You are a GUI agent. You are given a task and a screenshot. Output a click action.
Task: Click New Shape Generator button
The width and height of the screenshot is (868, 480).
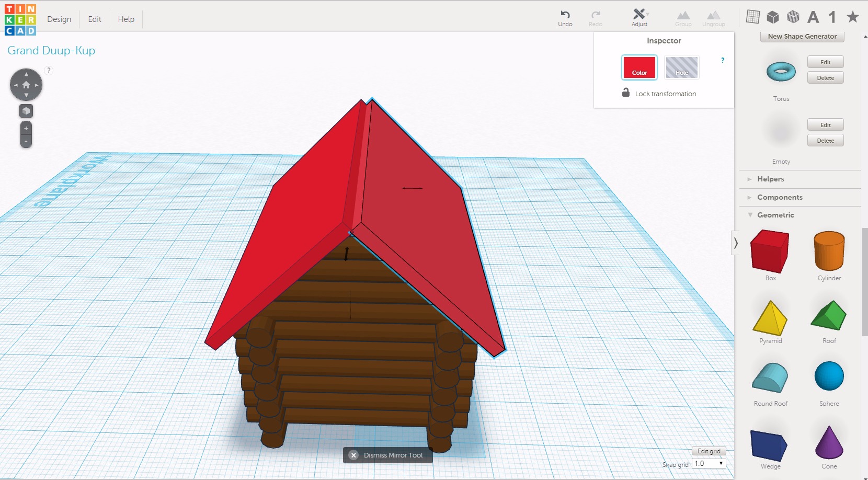click(802, 37)
